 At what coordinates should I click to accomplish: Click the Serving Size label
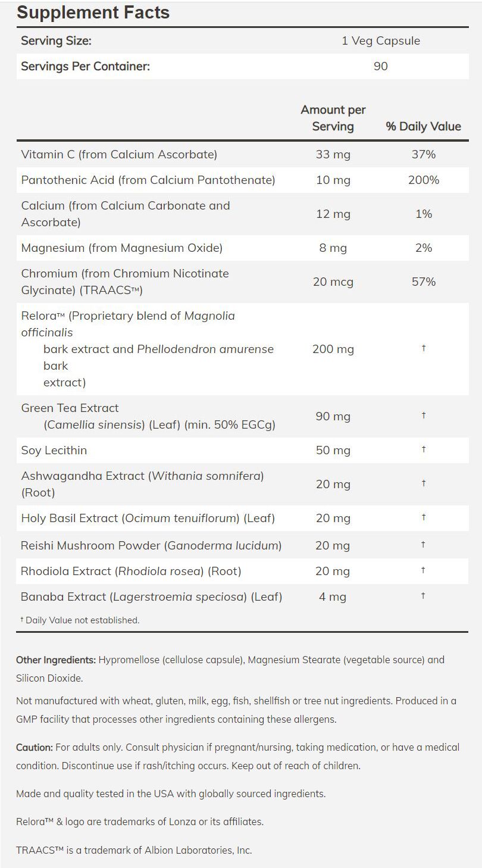click(x=56, y=41)
